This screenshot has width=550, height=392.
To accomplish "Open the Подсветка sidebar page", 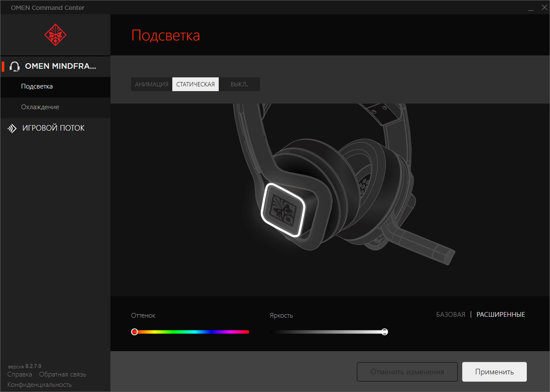I will (55, 86).
